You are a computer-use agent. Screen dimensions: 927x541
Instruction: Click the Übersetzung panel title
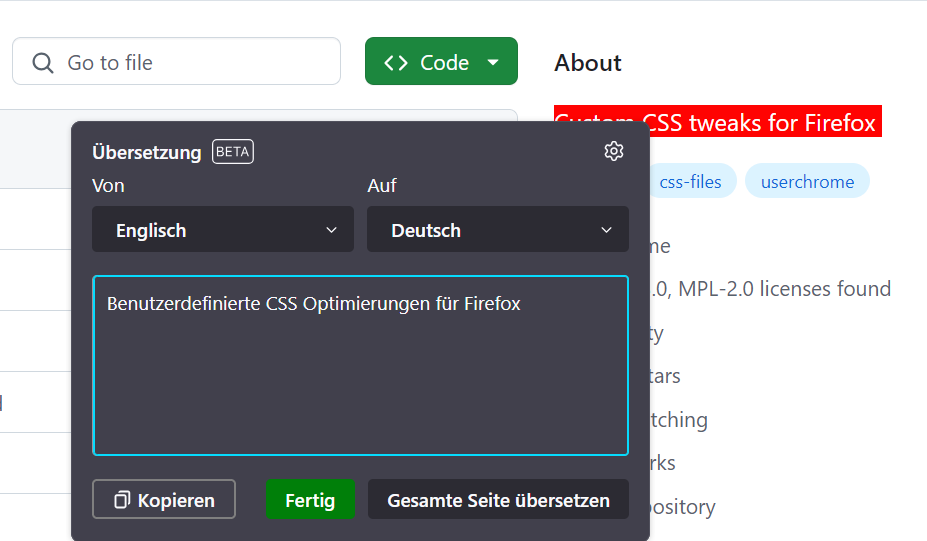click(147, 152)
